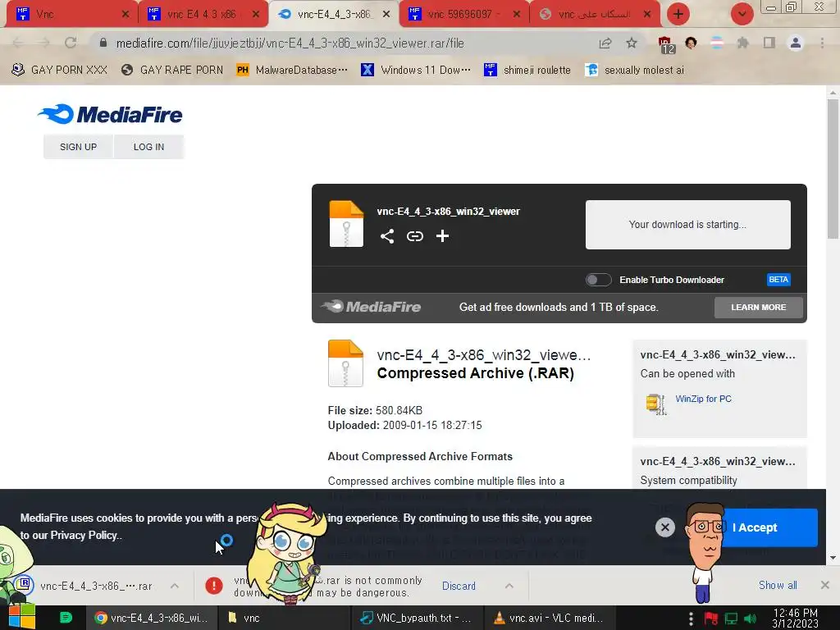Image resolution: width=840 pixels, height=630 pixels.
Task: Click the MediaFire logo at top
Action: 110,114
